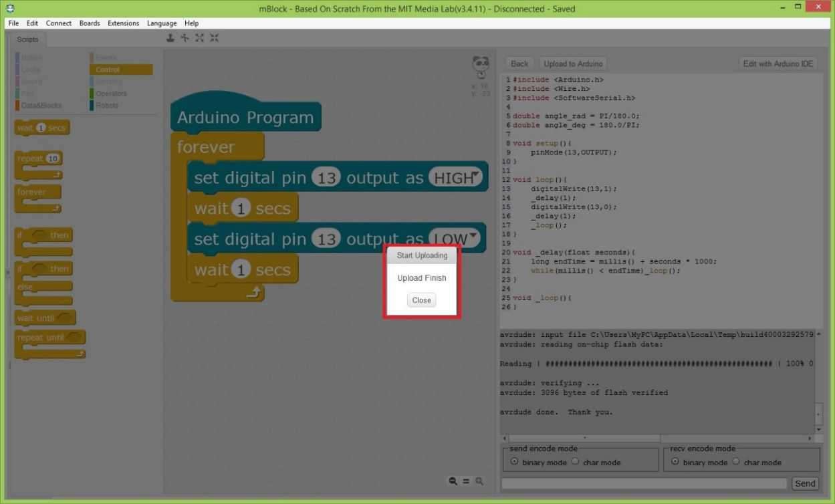This screenshot has width=835, height=504.
Task: Select the scissors delete tool icon
Action: coord(185,38)
